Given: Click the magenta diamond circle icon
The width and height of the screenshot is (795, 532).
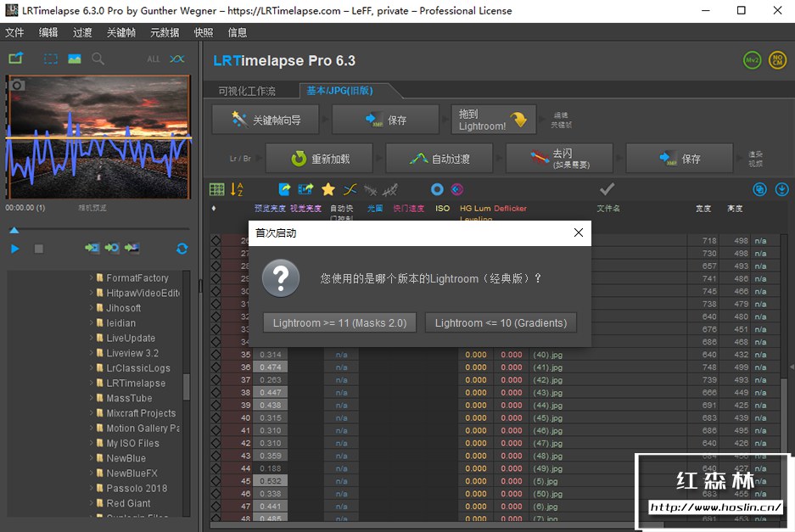Looking at the screenshot, I should pyautogui.click(x=457, y=190).
